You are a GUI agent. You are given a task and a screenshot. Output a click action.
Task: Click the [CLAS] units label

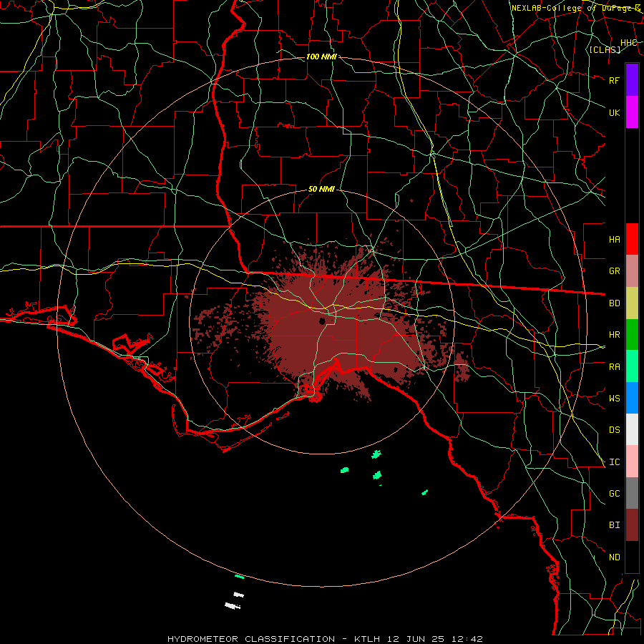pyautogui.click(x=605, y=49)
